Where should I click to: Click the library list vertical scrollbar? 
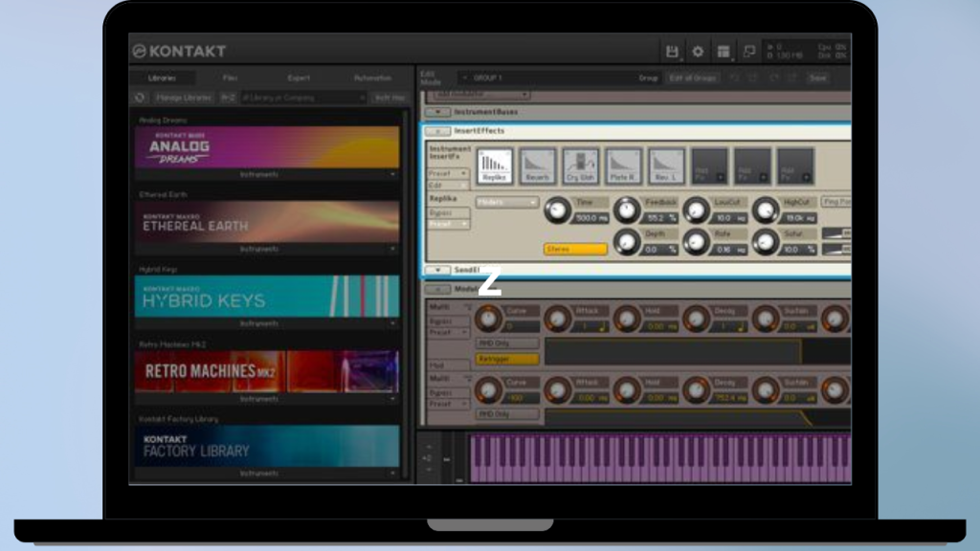(x=406, y=294)
